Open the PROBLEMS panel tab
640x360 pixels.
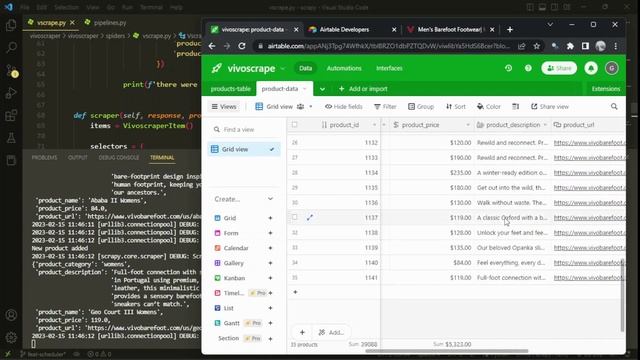click(44, 158)
